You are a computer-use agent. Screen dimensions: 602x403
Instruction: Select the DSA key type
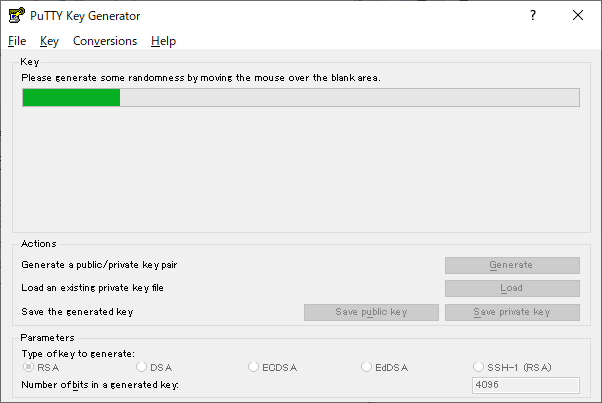tap(154, 367)
